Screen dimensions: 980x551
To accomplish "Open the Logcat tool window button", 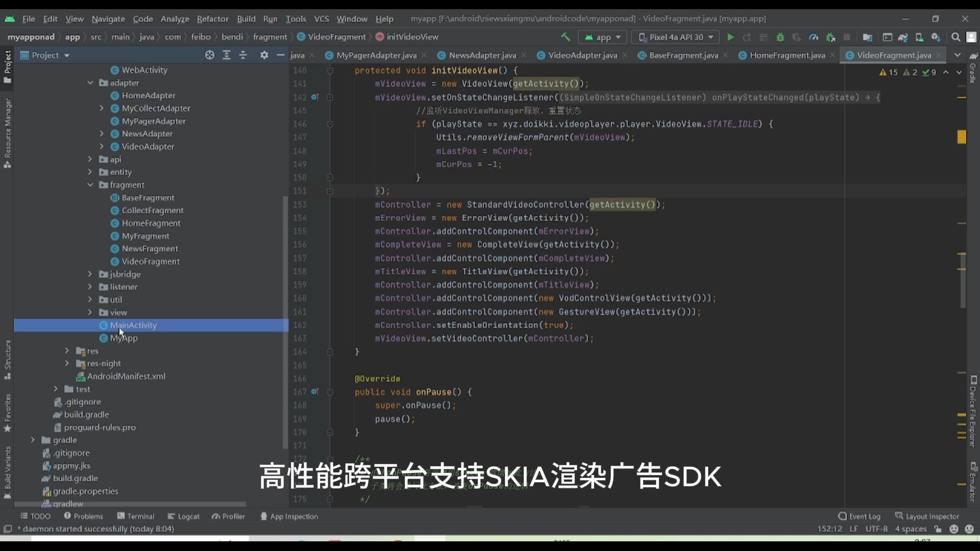I will click(183, 516).
